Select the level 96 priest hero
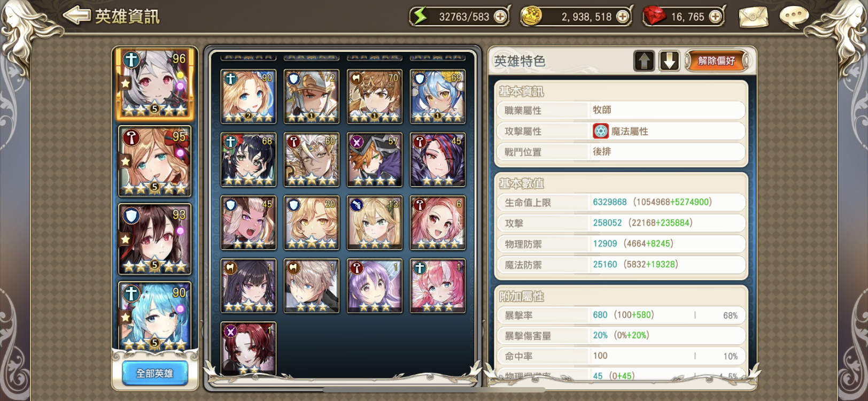 coord(155,84)
